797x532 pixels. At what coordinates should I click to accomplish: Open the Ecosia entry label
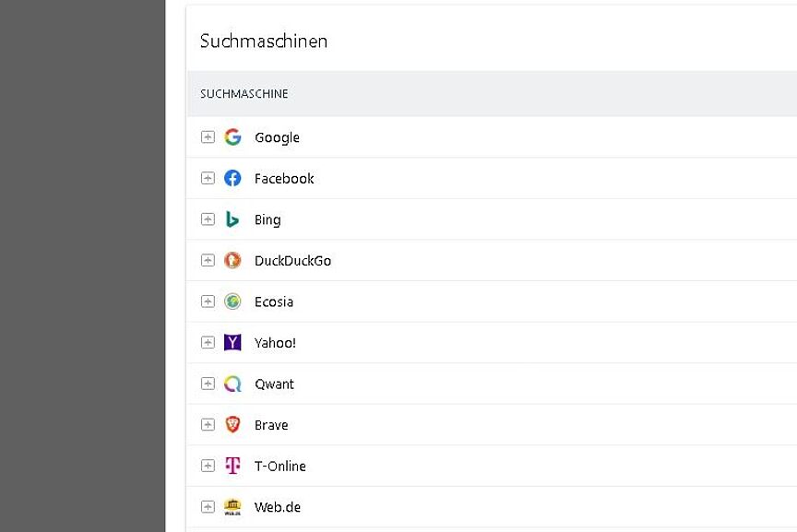(x=274, y=301)
